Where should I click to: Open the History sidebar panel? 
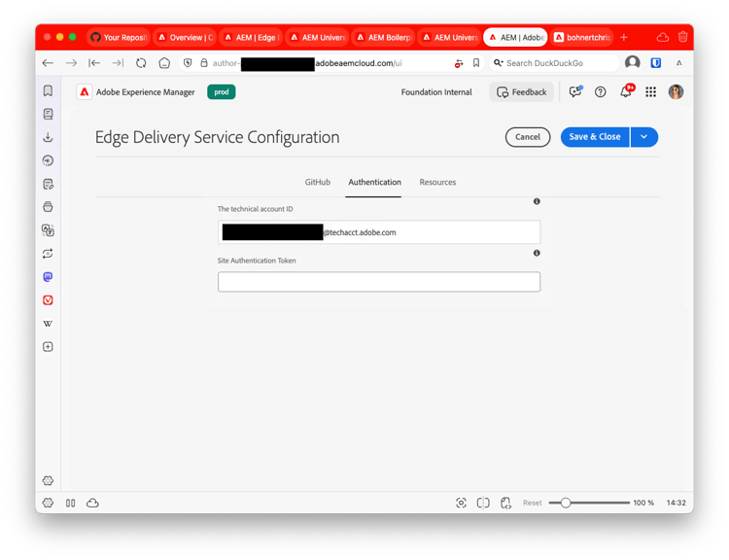pos(48,160)
